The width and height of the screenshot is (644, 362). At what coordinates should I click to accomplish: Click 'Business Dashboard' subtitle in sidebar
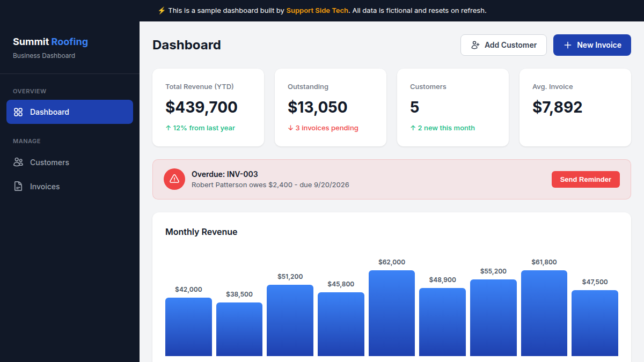[x=44, y=56]
